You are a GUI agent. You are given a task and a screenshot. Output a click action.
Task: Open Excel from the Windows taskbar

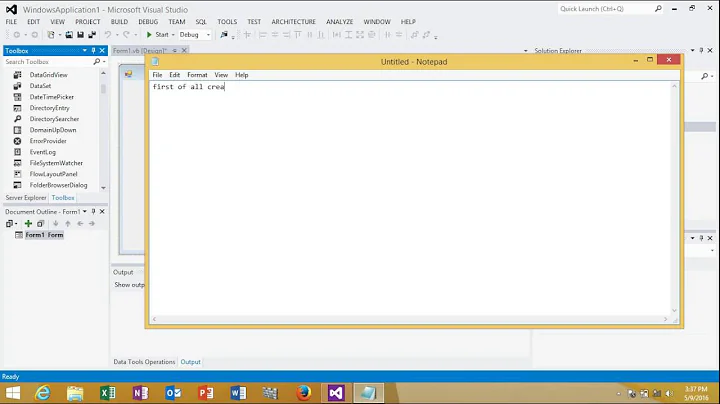click(108, 393)
